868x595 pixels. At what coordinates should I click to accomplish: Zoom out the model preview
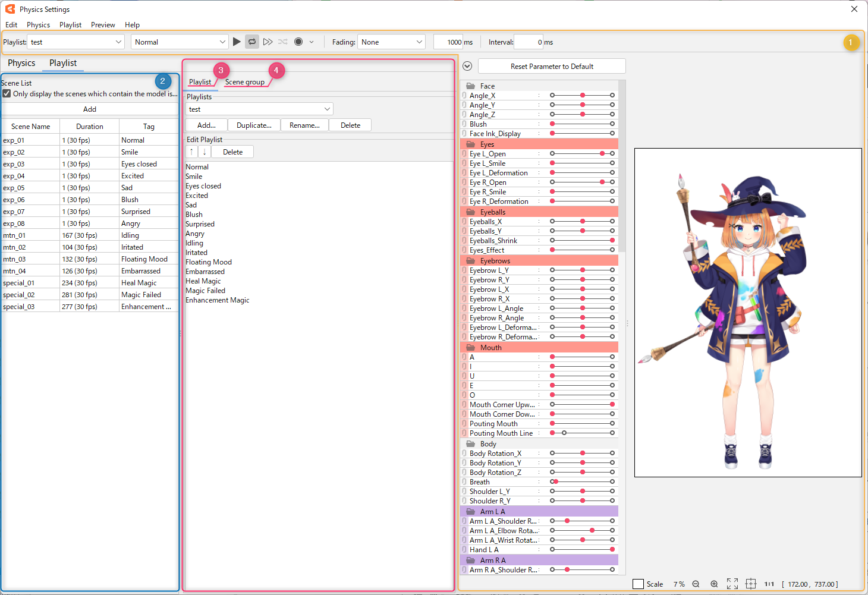click(696, 584)
